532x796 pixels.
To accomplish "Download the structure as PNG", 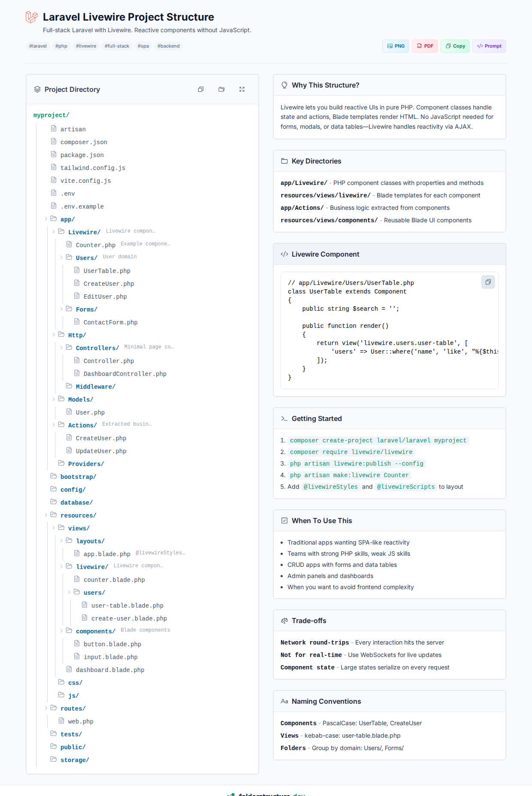I will tap(396, 46).
